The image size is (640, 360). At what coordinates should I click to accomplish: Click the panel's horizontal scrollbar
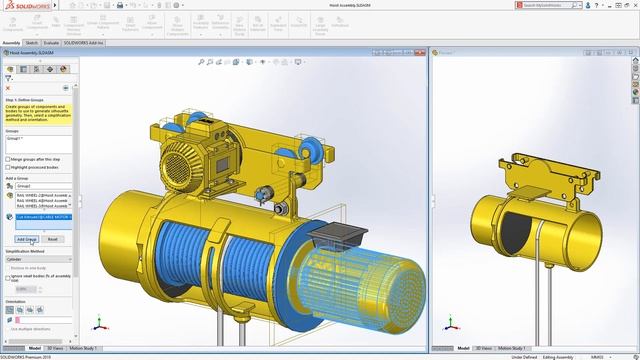pyautogui.click(x=35, y=341)
